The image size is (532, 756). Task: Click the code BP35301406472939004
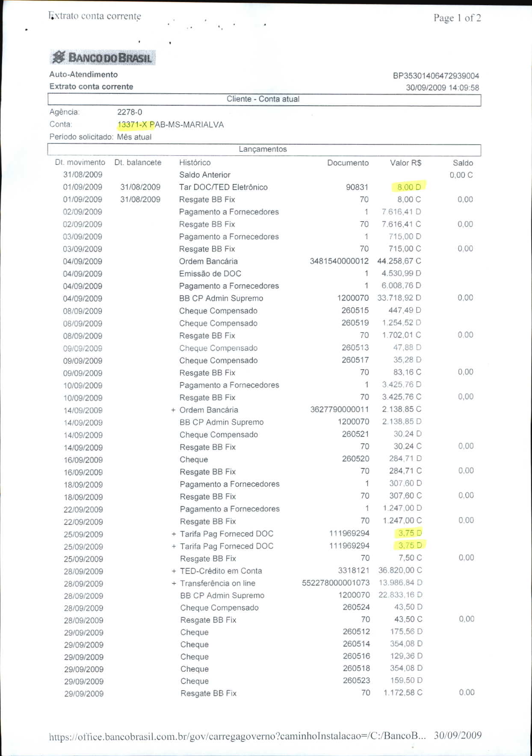(x=436, y=76)
